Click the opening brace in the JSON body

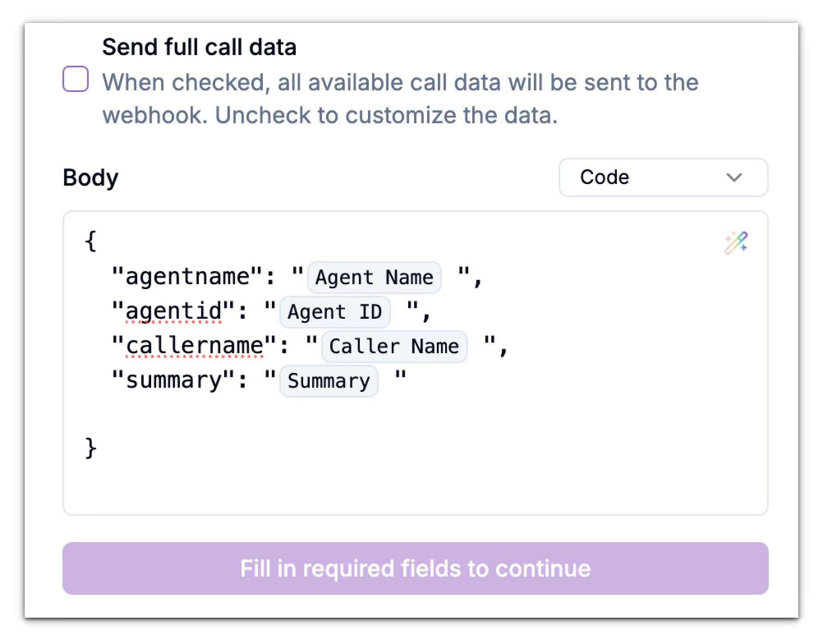pyautogui.click(x=90, y=241)
